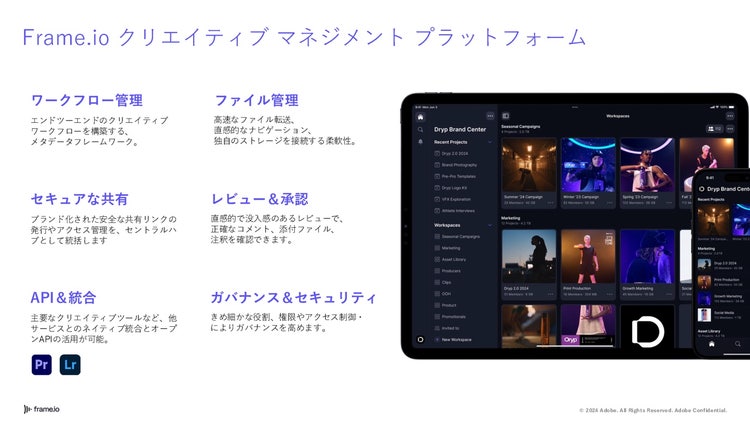Image resolution: width=750 pixels, height=422 pixels.
Task: Open Pre-Pro Templates in Recent Projects
Action: [x=455, y=177]
